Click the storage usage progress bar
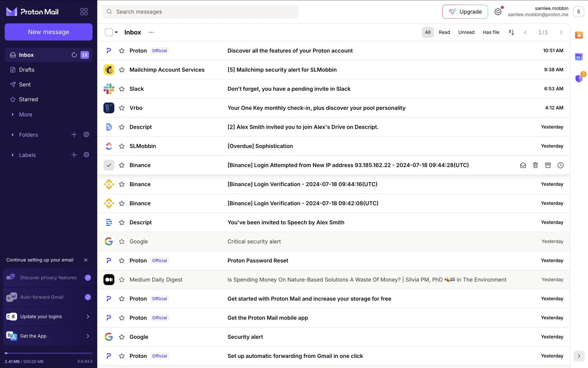The width and height of the screenshot is (588, 368). tap(48, 353)
